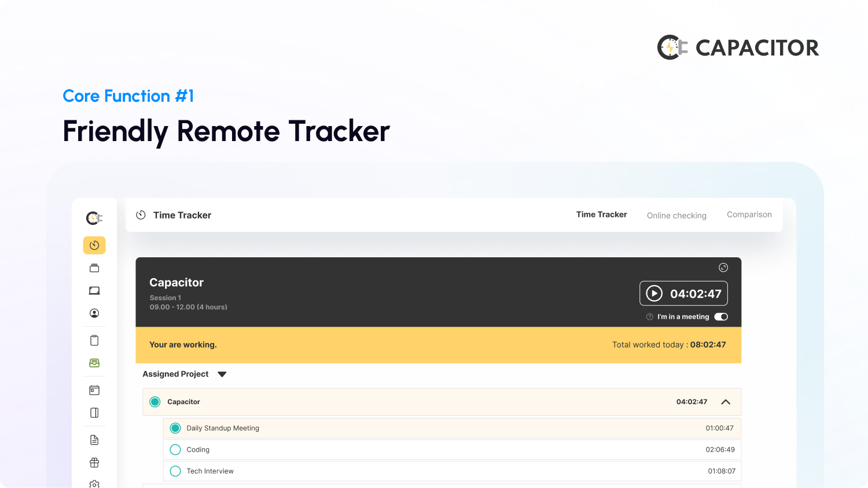This screenshot has height=488, width=868.
Task: Enable the "I'm in a meeting" switch
Action: 720,317
